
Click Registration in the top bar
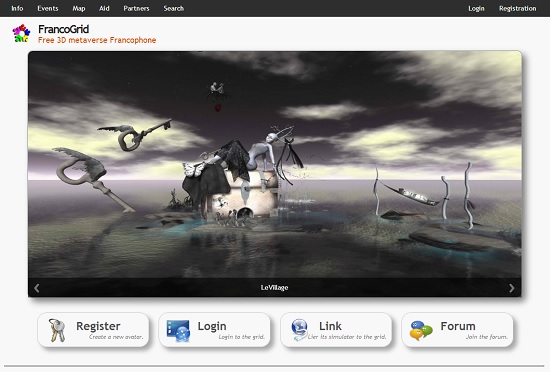518,8
